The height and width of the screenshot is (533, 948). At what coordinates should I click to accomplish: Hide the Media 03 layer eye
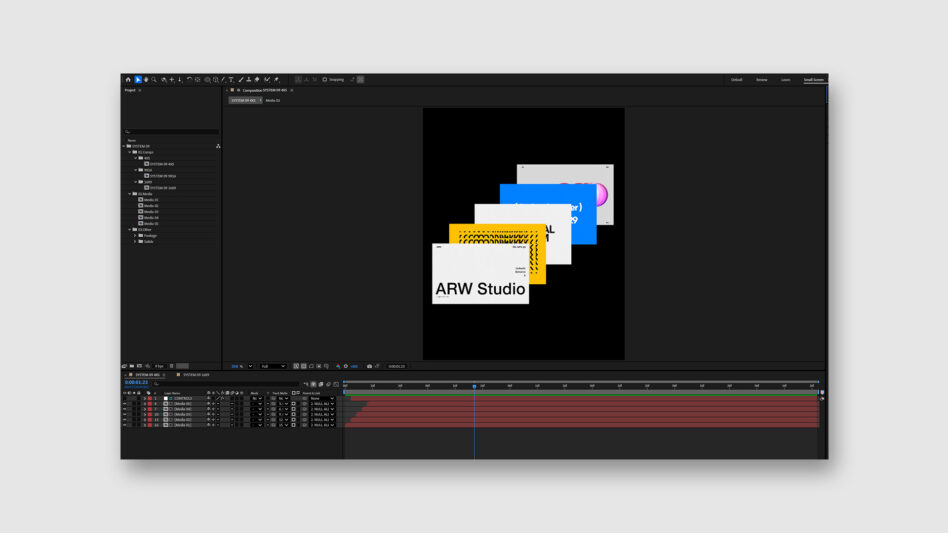[125, 415]
